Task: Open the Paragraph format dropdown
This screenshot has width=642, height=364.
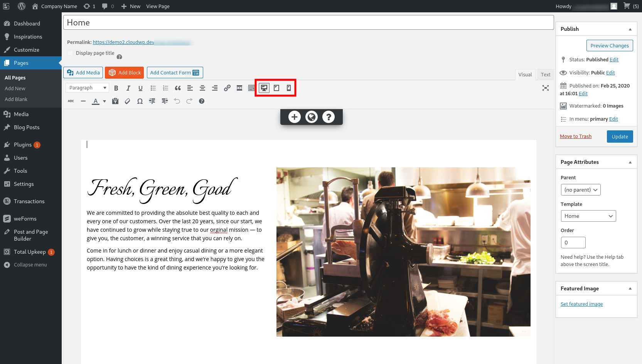Action: click(88, 88)
